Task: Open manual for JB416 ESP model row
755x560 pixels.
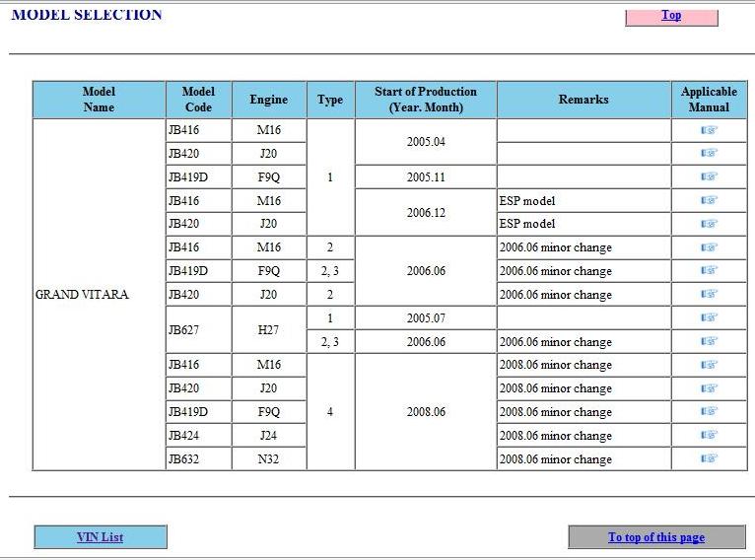Action: coord(709,200)
